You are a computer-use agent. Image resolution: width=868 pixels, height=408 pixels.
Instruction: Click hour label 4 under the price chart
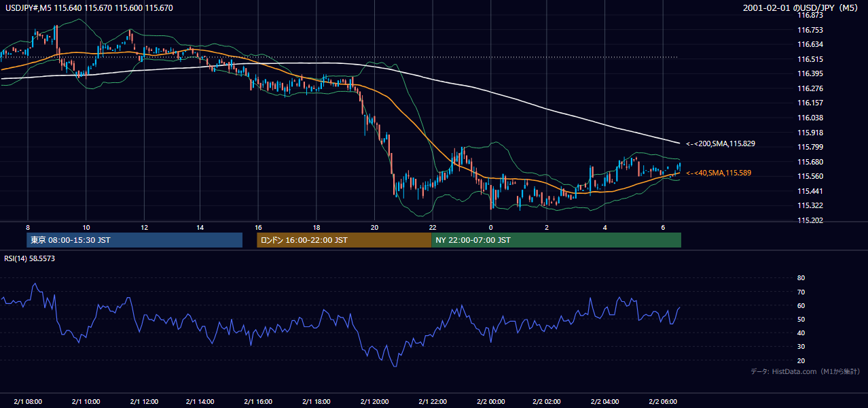(604, 227)
